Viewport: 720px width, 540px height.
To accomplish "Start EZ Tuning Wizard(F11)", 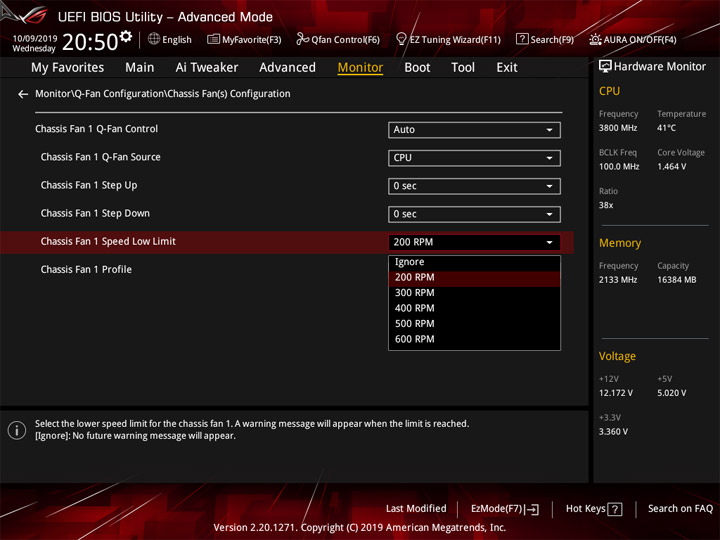I will 448,39.
